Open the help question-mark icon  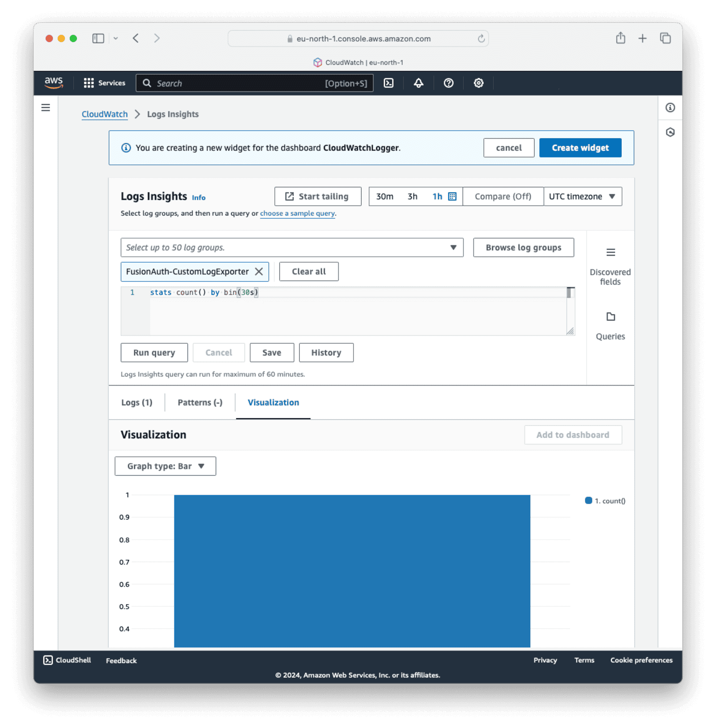click(x=448, y=83)
